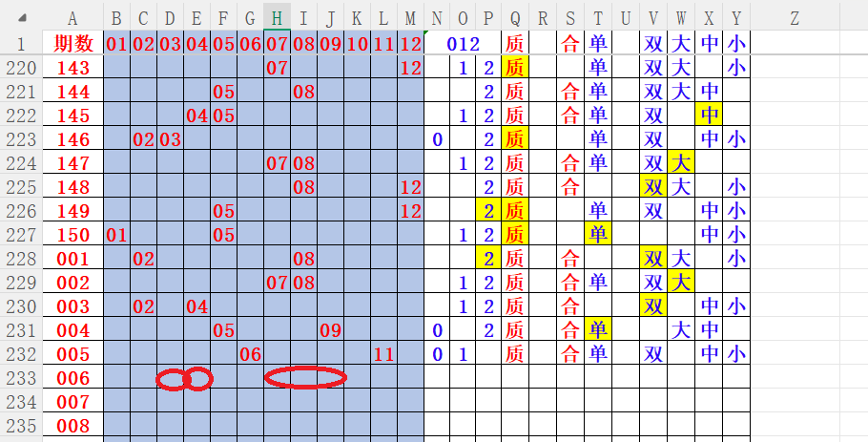
Task: Click yellow 大 cell in row 224
Action: 681,163
